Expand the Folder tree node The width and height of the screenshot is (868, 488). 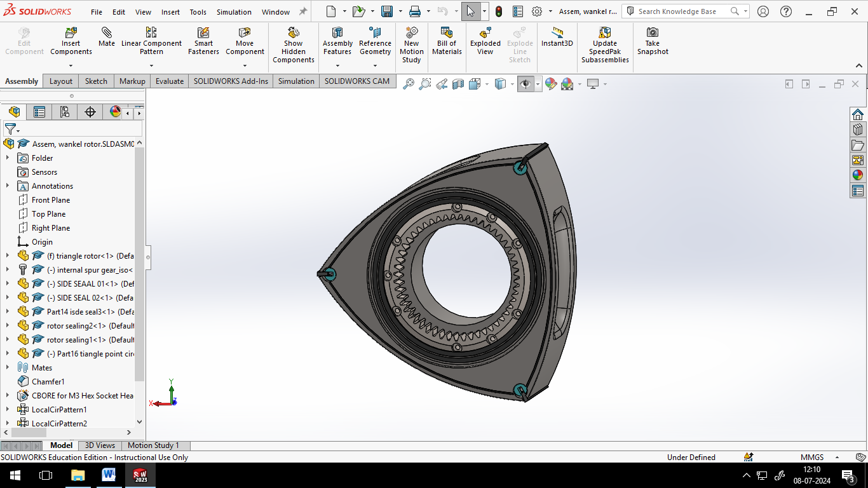(8, 158)
